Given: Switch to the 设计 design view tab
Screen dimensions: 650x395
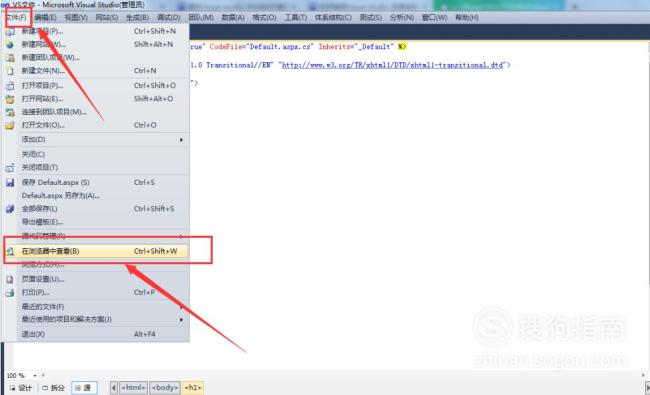Looking at the screenshot, I should tap(21, 388).
